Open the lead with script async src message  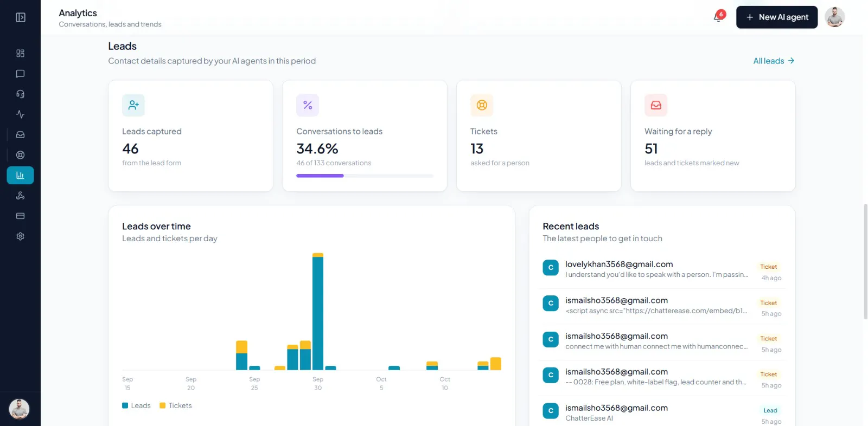(662, 306)
